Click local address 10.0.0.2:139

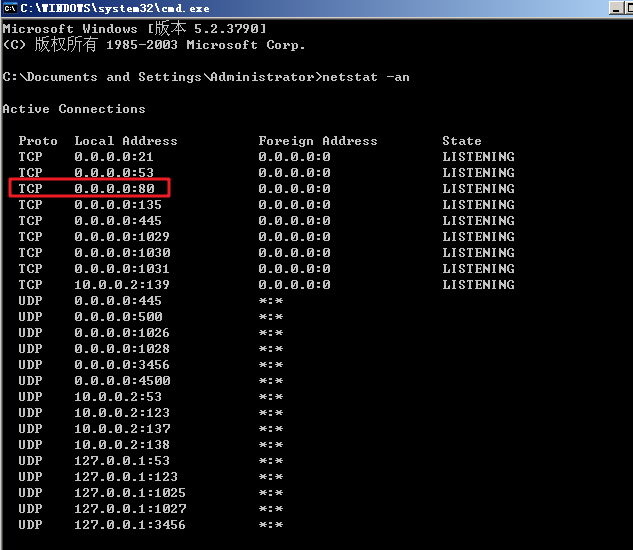(122, 285)
